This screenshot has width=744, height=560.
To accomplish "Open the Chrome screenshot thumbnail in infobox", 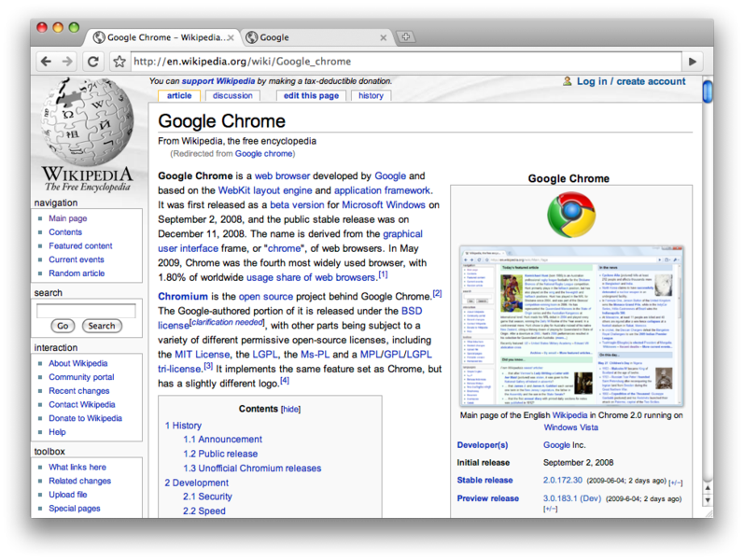I will [x=570, y=327].
